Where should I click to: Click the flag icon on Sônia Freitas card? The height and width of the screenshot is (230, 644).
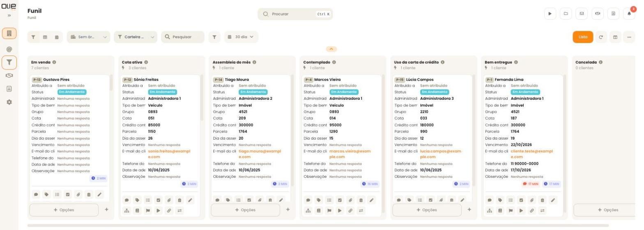point(148,211)
